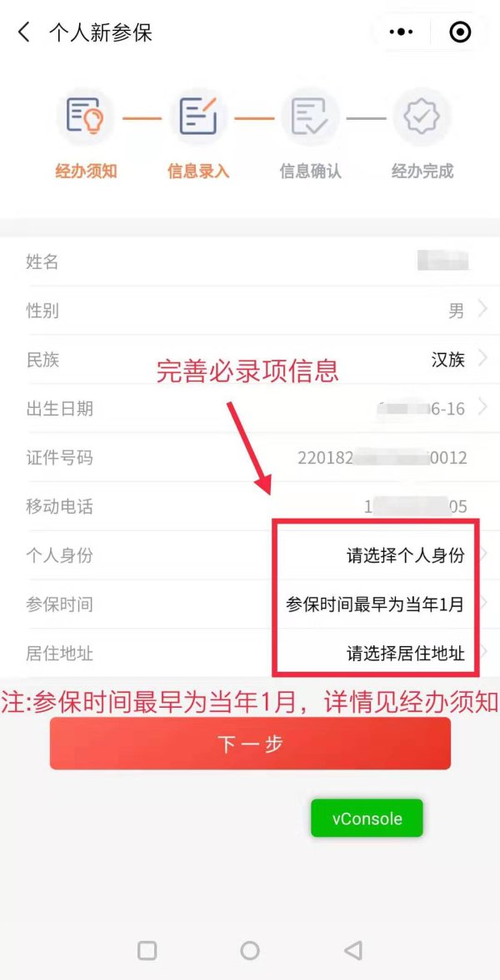
Task: Open the 出生日期 date picker chevron
Action: pyautogui.click(x=482, y=408)
